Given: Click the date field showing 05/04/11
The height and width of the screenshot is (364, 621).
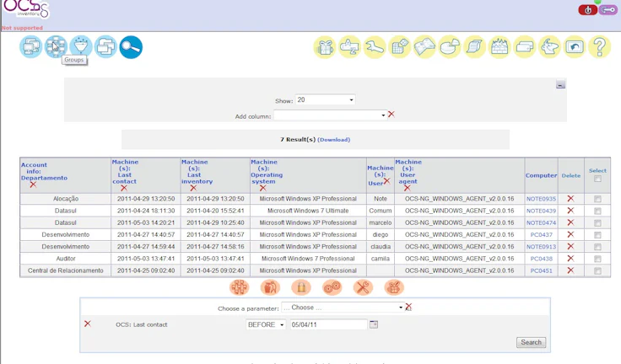Looking at the screenshot, I should point(328,324).
